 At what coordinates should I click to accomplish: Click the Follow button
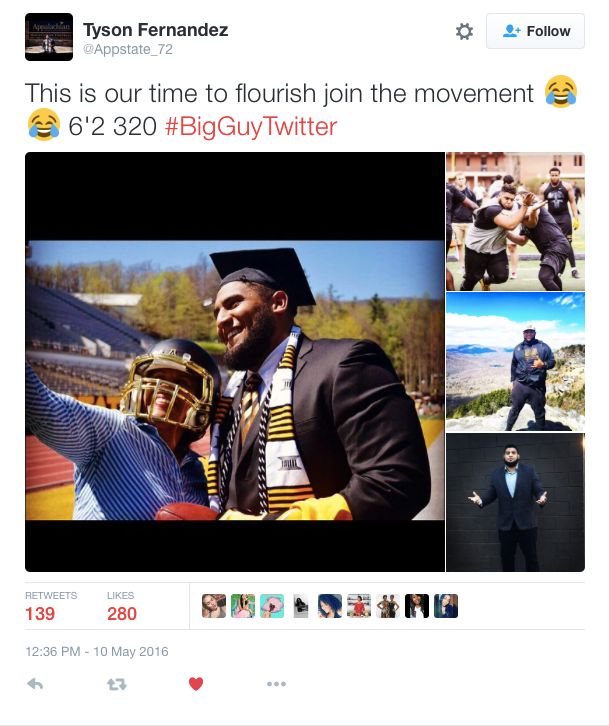[535, 31]
